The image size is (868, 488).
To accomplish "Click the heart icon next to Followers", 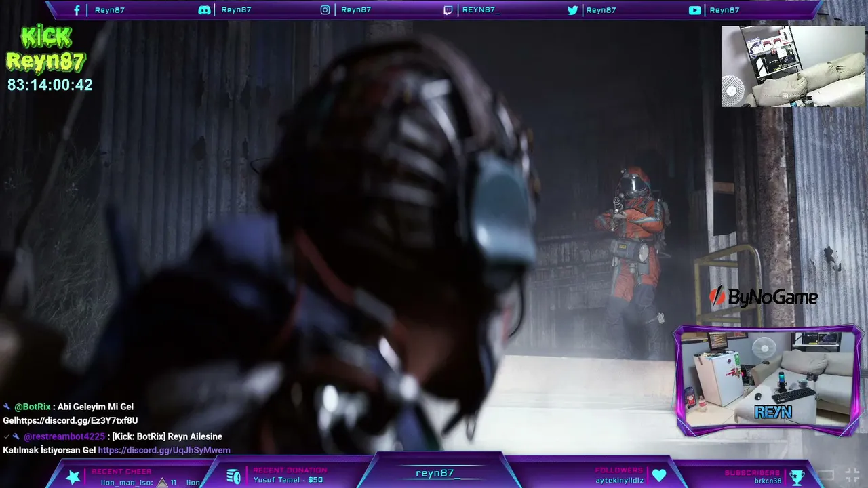I will point(659,476).
